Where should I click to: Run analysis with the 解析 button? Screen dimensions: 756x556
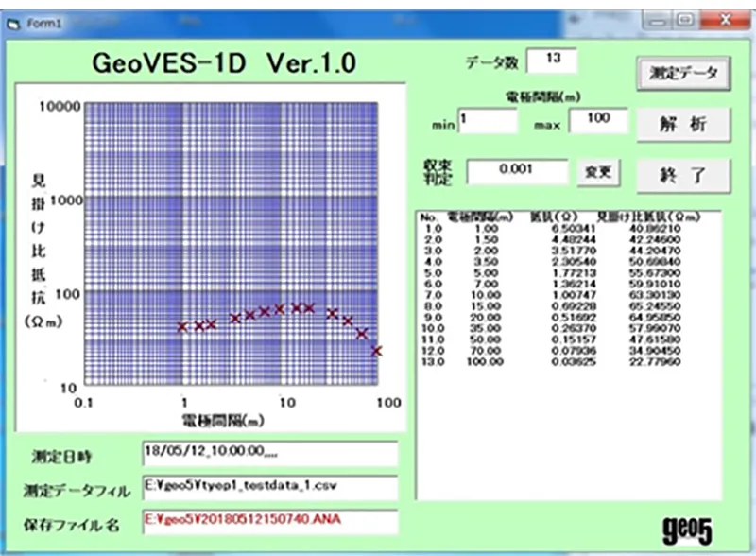pyautogui.click(x=683, y=124)
